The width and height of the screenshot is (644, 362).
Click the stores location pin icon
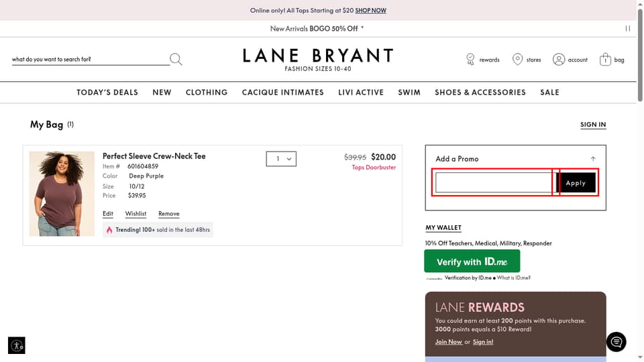click(x=517, y=59)
